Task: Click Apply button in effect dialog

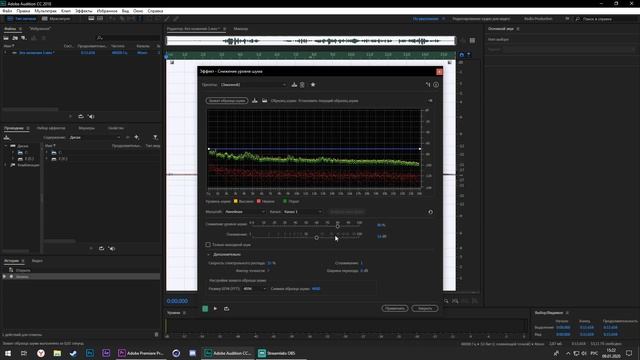Action: (395, 308)
